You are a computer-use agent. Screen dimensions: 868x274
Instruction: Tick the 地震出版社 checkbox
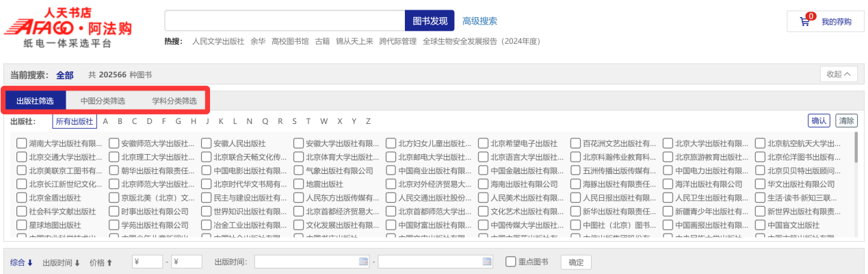299,184
